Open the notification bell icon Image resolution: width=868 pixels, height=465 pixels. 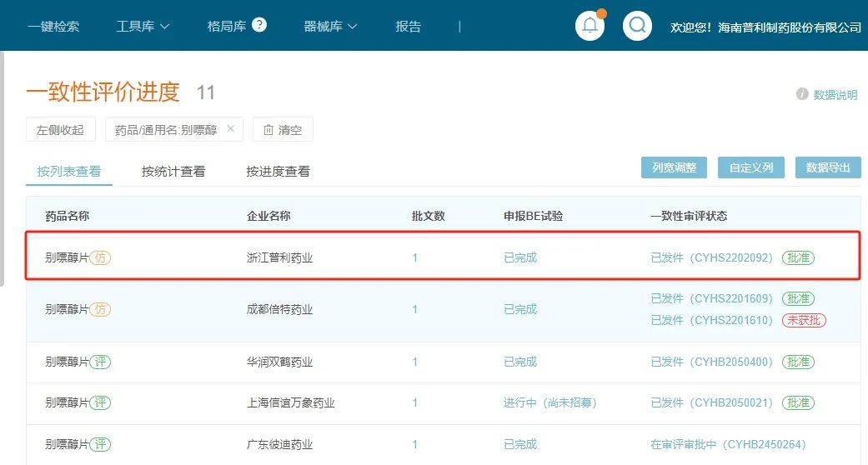click(x=590, y=26)
